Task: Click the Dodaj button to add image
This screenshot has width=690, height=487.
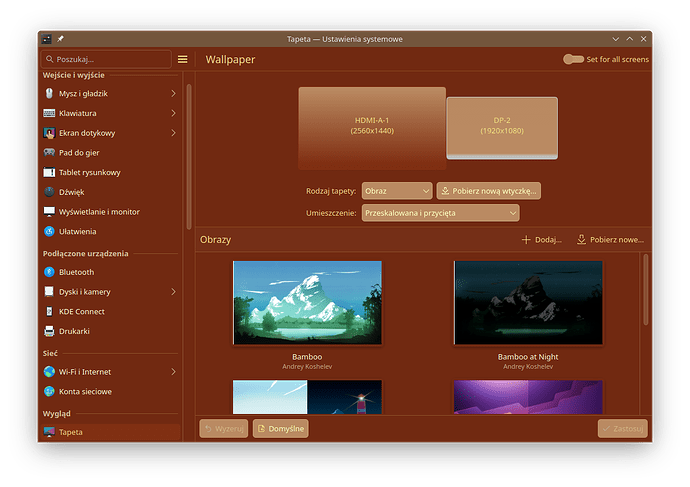Action: point(542,240)
